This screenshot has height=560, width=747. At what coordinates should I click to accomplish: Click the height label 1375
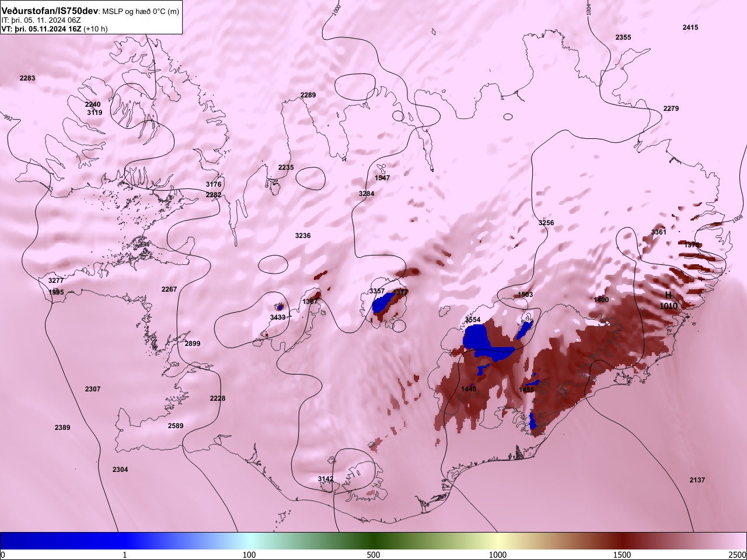[x=692, y=245]
